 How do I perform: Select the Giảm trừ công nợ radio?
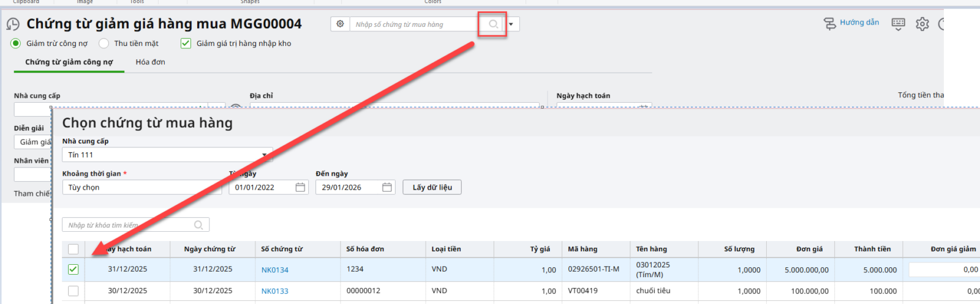(16, 43)
